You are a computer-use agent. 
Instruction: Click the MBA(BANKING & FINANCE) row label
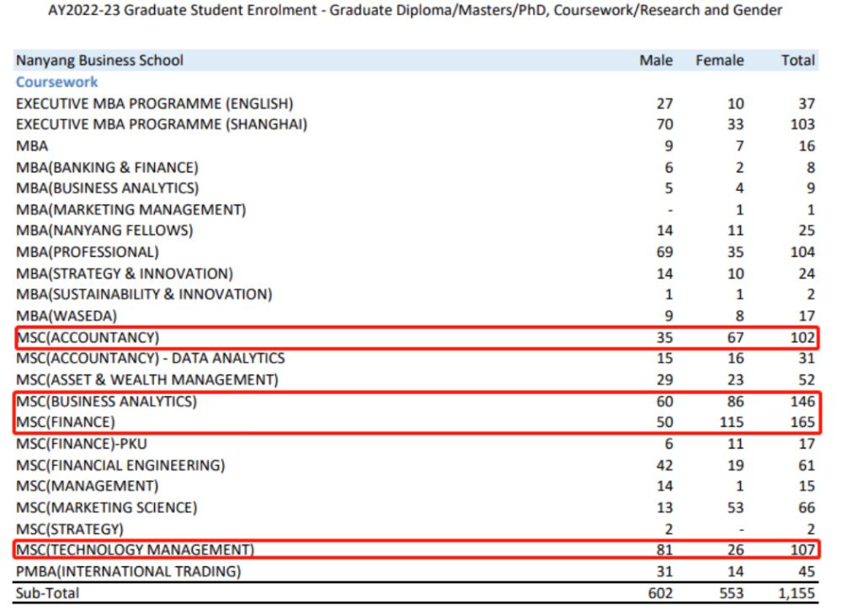[x=107, y=167]
